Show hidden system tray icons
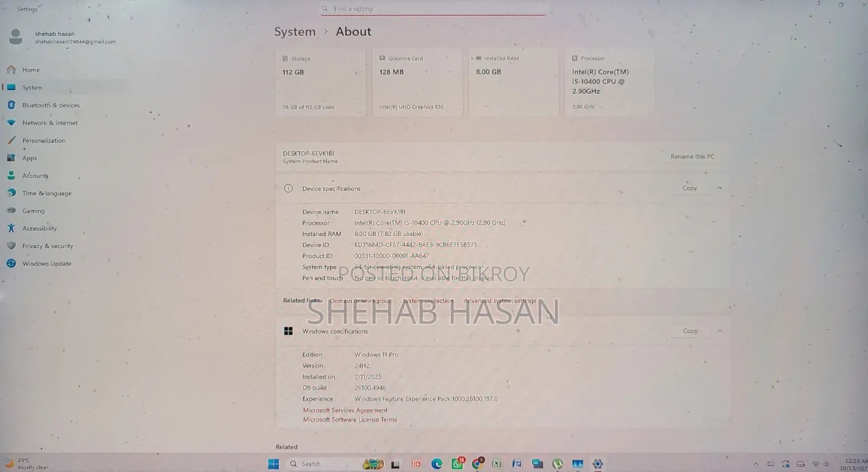Viewport: 868px width, 472px height. (x=756, y=464)
